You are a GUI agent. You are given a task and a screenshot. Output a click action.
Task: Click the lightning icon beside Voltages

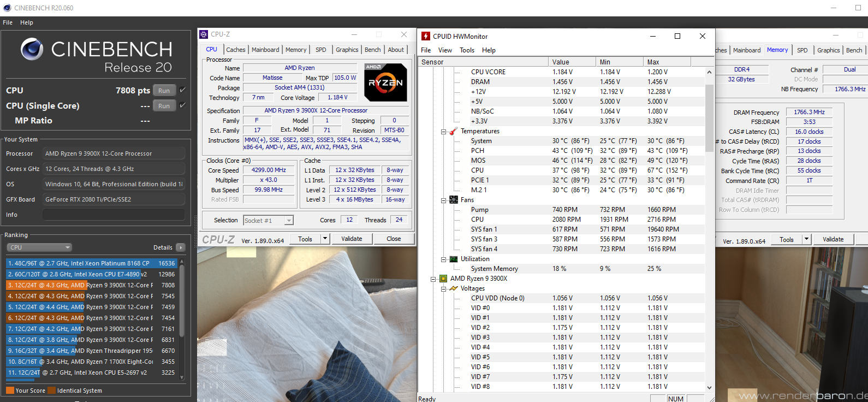(x=453, y=288)
